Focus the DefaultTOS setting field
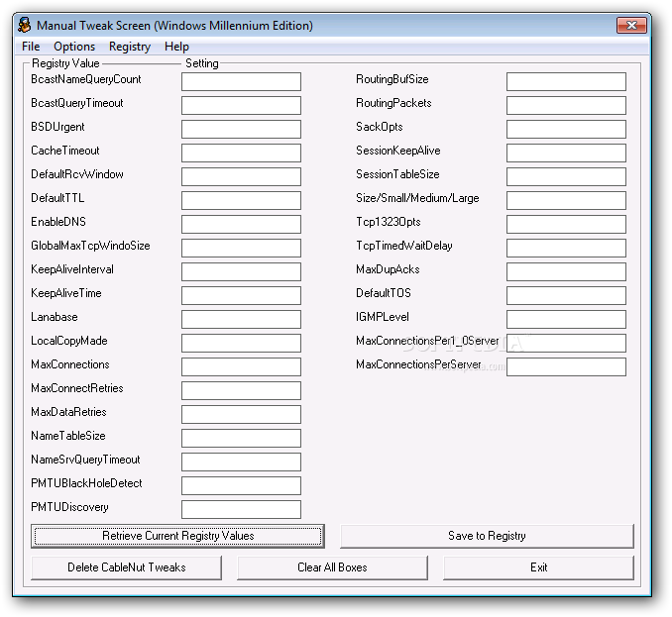672x617 pixels. point(566,295)
